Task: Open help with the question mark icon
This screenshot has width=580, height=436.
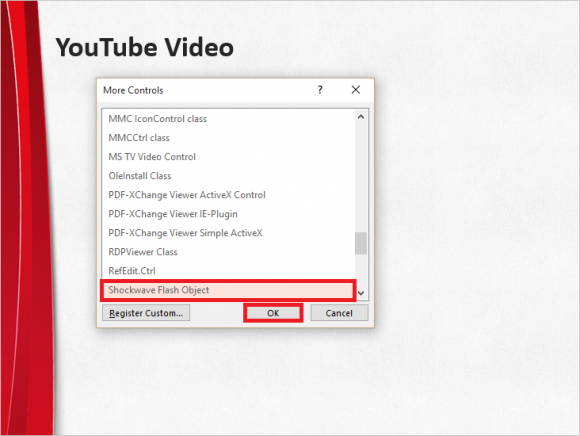Action: [x=320, y=90]
